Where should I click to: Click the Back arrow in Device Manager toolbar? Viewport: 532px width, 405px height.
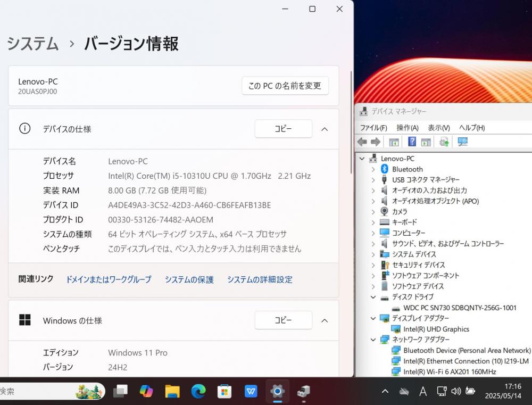[x=362, y=142]
